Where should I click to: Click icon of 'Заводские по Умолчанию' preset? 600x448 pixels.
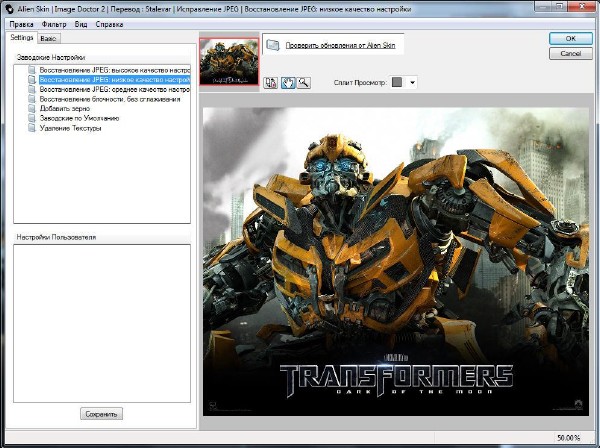coord(33,119)
